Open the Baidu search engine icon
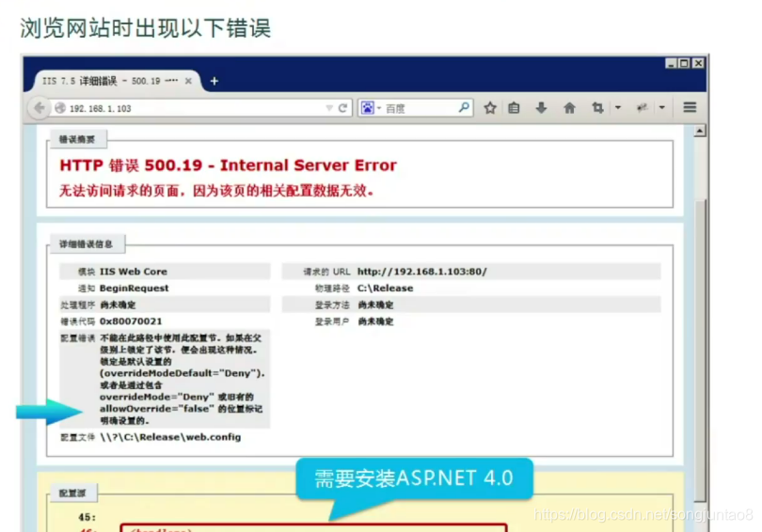This screenshot has width=762, height=532. click(x=368, y=108)
